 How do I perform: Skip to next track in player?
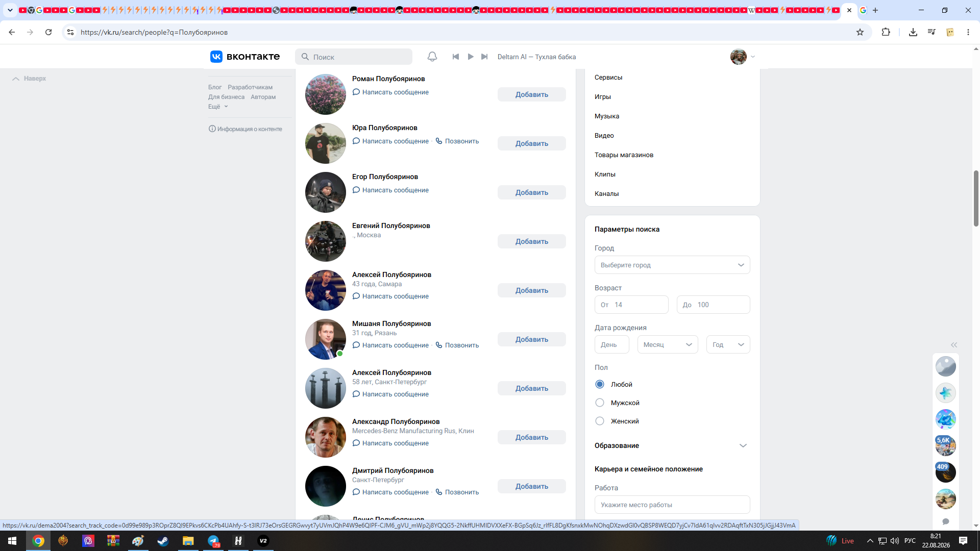pos(484,57)
